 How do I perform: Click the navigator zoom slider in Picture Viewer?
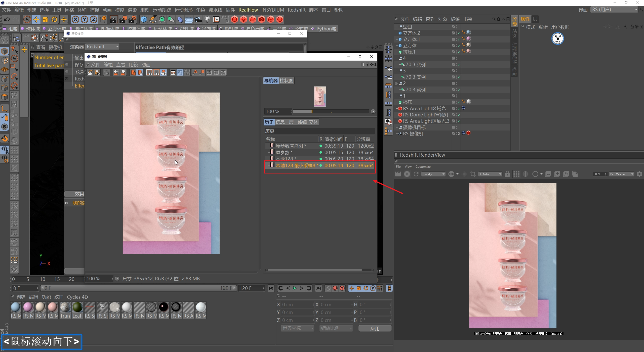[331, 111]
